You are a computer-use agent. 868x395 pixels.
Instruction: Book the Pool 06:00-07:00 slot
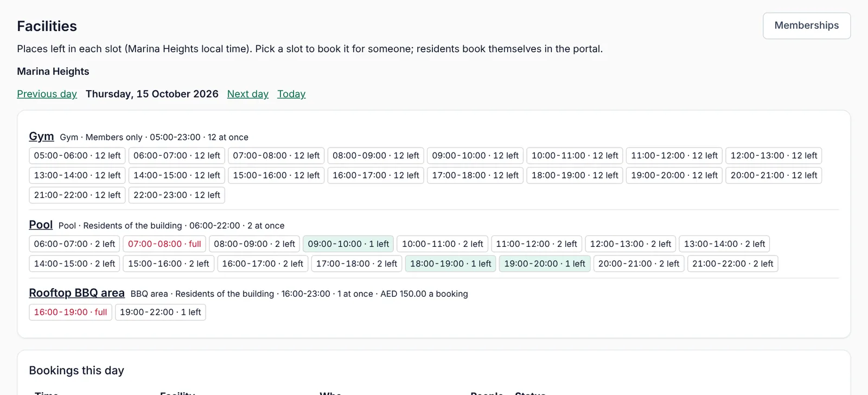click(x=75, y=244)
